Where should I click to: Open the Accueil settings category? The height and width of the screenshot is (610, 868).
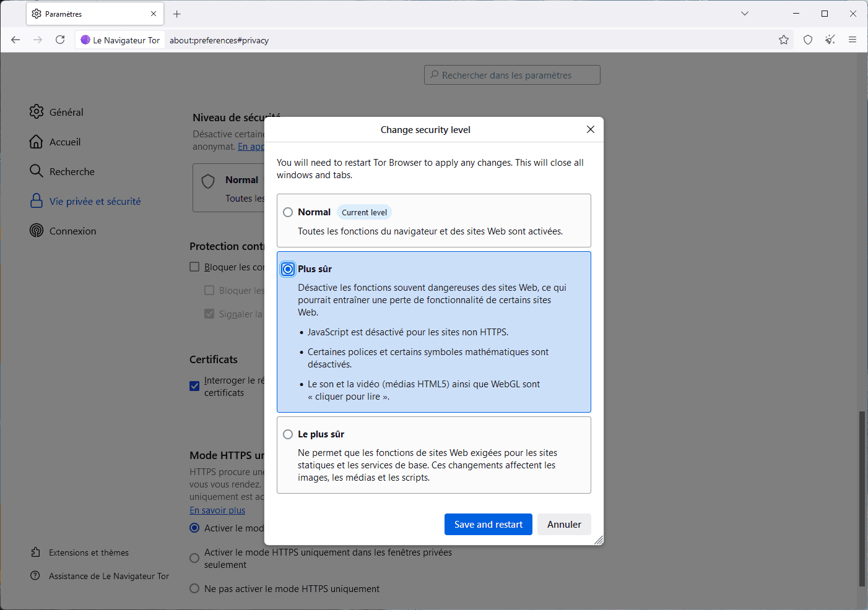55,142
